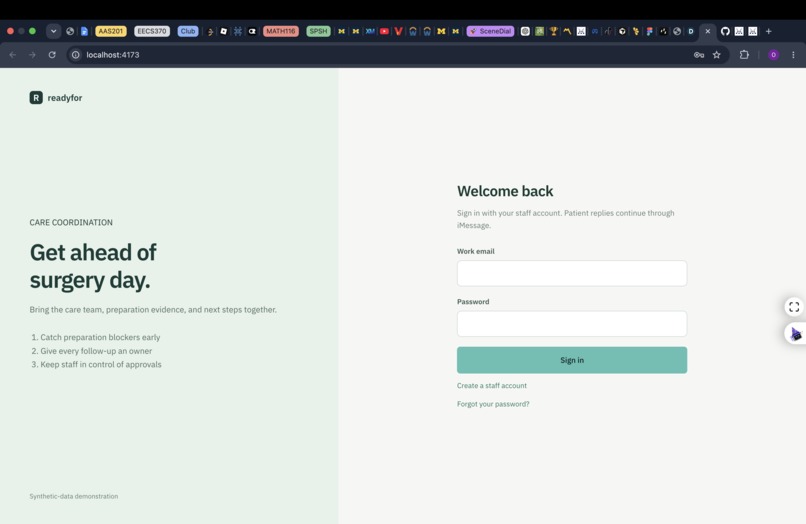Switch to the GitHub tab
This screenshot has height=524, width=806.
pos(725,31)
